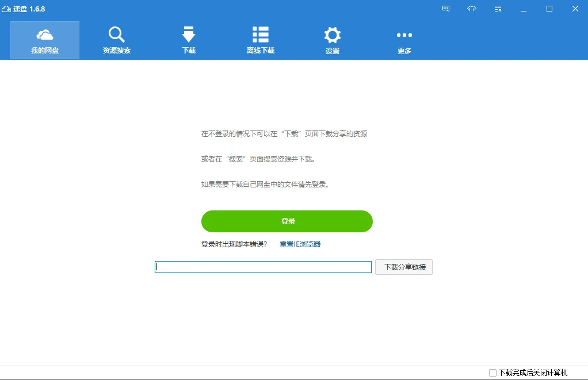Click the text 或者在“搜索”页面搜索资源并下载。
588x380 pixels.
coord(258,159)
